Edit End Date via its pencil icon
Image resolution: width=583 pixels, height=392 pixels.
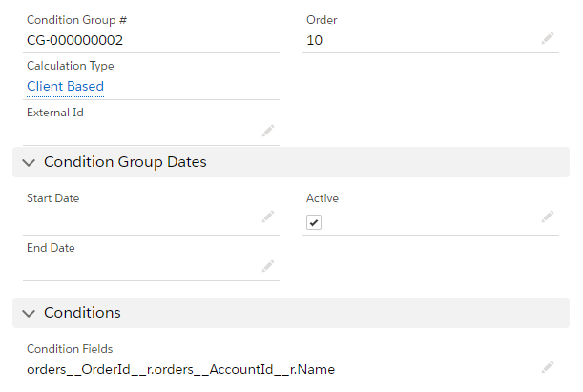click(268, 266)
